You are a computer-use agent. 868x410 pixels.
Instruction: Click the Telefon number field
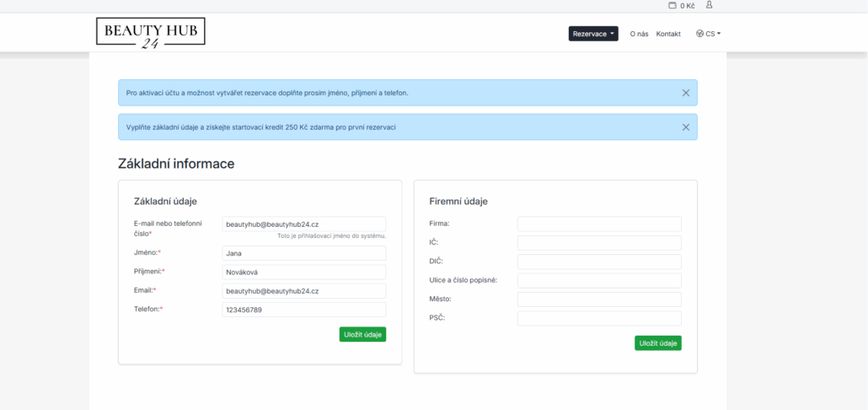pos(303,310)
